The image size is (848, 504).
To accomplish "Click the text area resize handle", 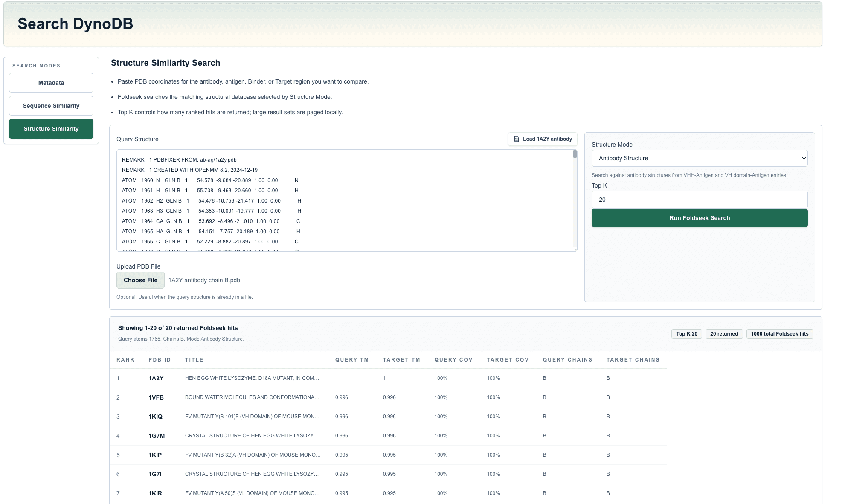I will pos(575,249).
